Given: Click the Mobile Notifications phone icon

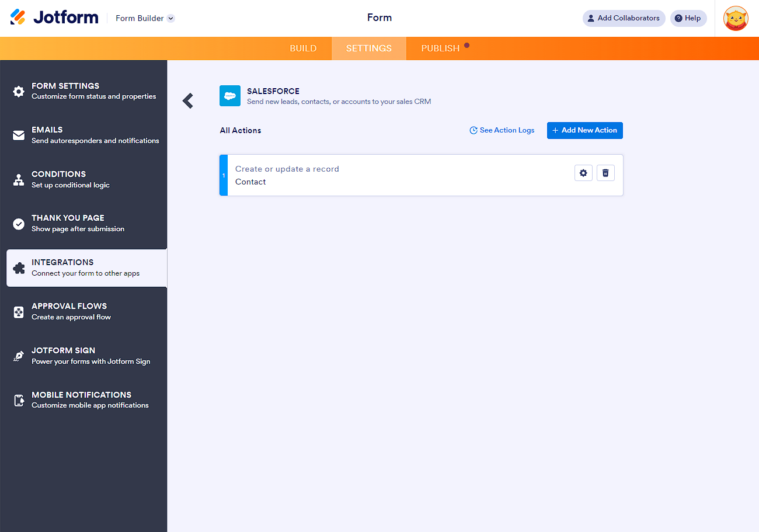Looking at the screenshot, I should pos(19,401).
